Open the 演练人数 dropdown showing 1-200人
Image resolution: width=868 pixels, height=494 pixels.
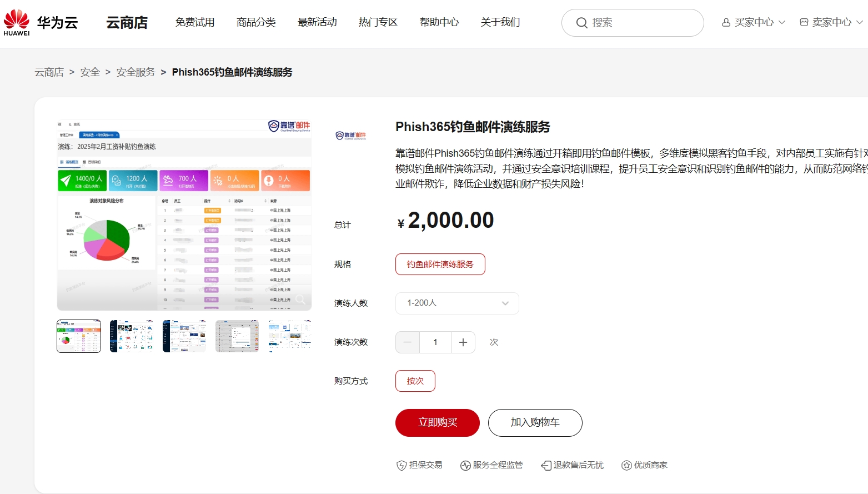[x=457, y=303]
